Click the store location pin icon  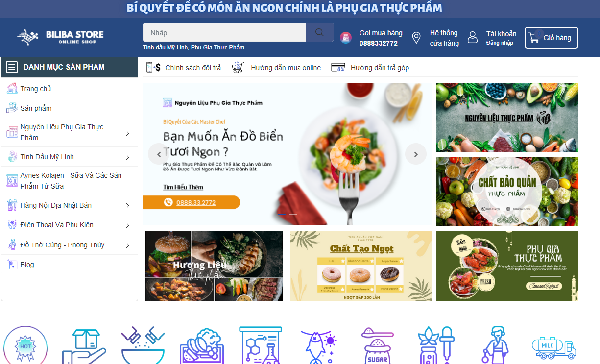416,38
